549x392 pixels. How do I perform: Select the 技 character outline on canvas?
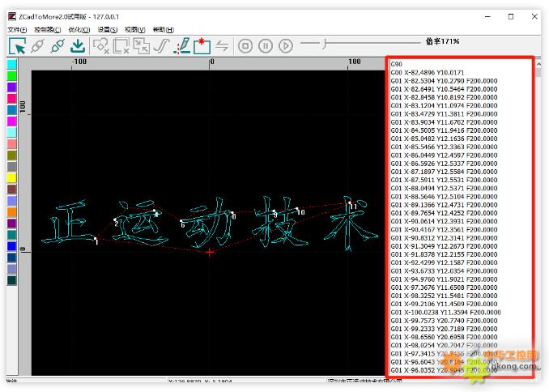(279, 223)
